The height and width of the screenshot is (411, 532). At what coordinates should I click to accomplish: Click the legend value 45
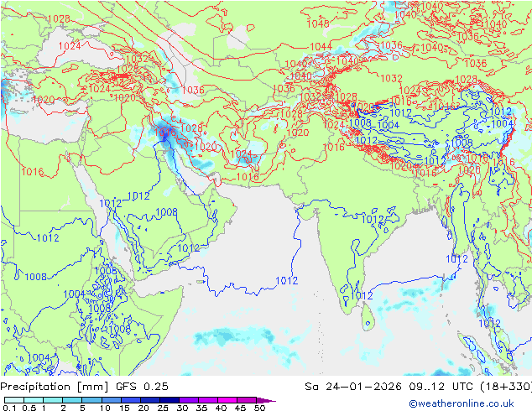tap(240, 408)
